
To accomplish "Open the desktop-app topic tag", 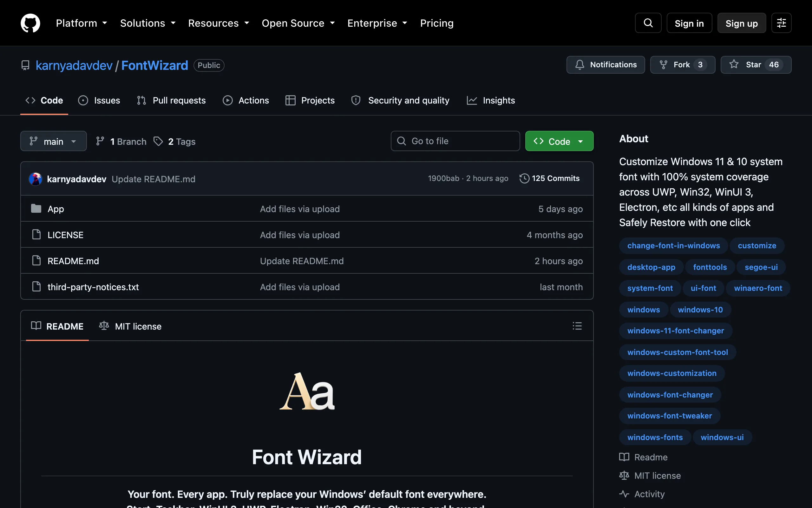I will coord(651,267).
